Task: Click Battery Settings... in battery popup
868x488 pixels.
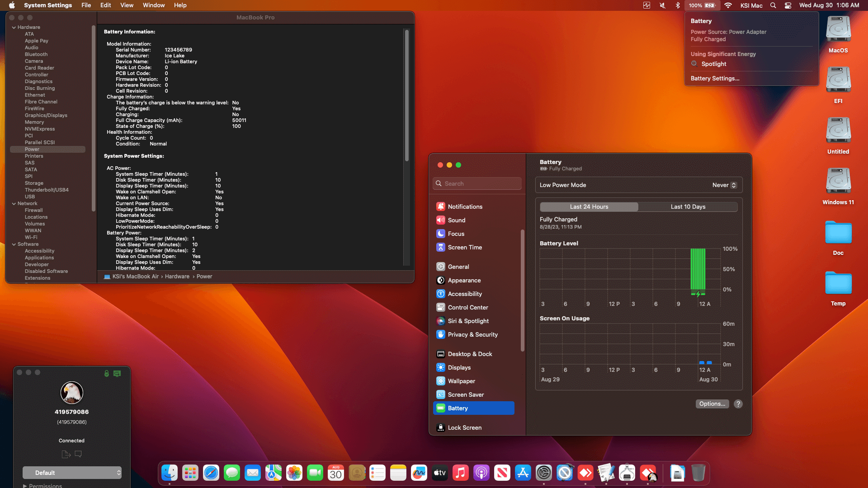Action: (715, 78)
